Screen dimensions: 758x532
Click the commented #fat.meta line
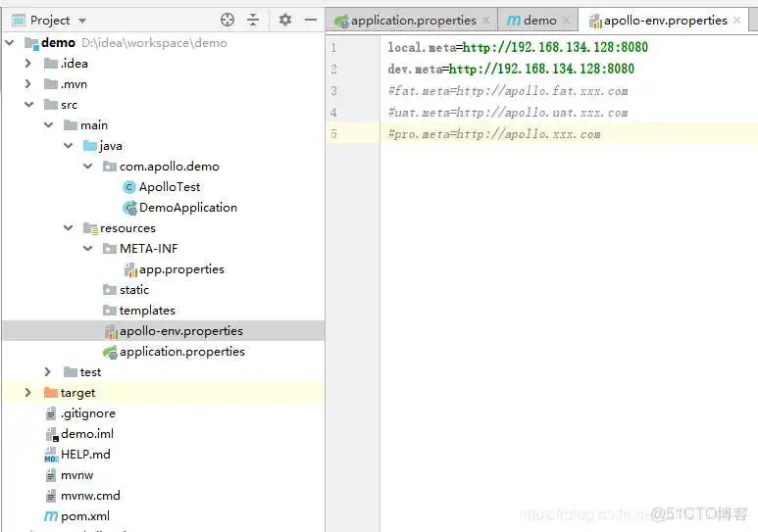click(x=508, y=91)
